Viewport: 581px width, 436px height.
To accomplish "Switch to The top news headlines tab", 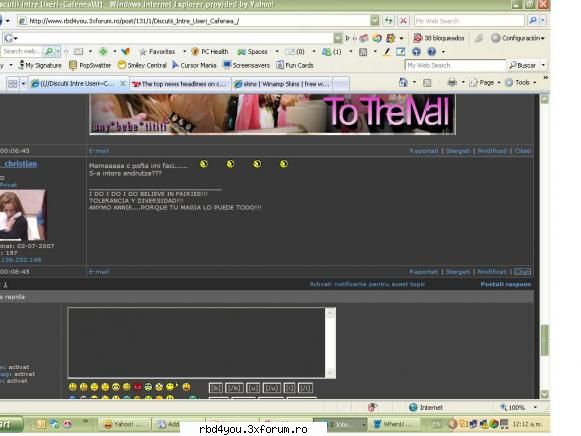I will [179, 84].
